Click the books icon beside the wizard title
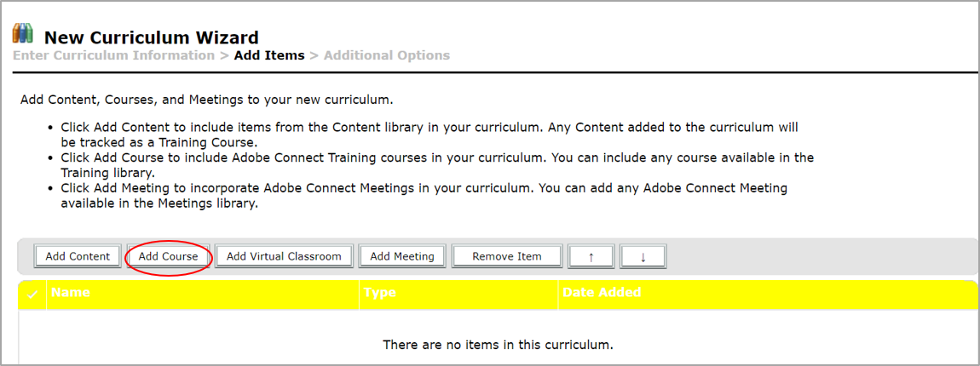This screenshot has width=980, height=366. tap(23, 34)
